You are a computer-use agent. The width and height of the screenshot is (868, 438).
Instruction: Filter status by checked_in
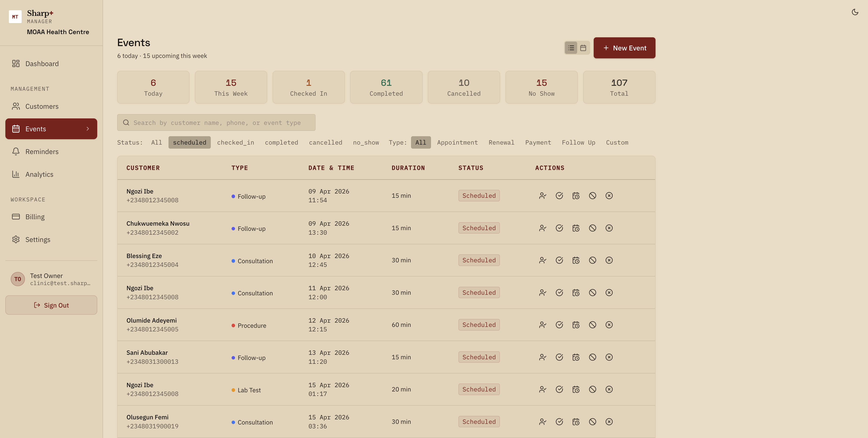(235, 142)
